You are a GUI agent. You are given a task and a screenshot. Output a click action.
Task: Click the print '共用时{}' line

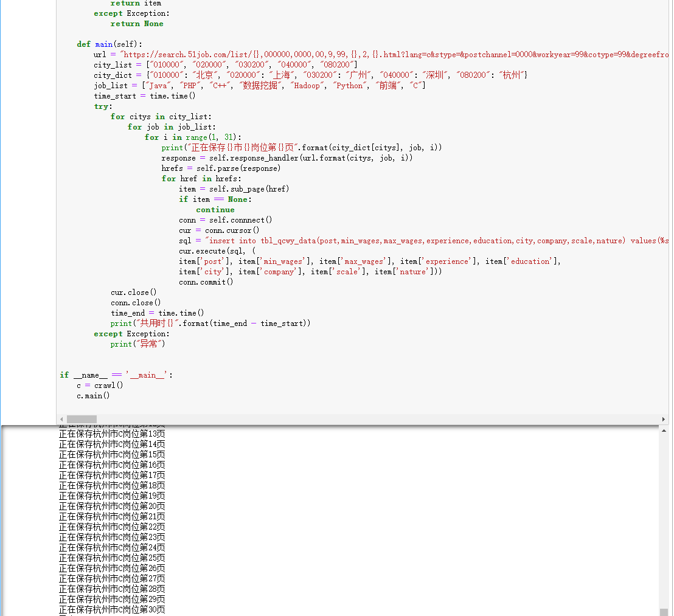(x=210, y=323)
